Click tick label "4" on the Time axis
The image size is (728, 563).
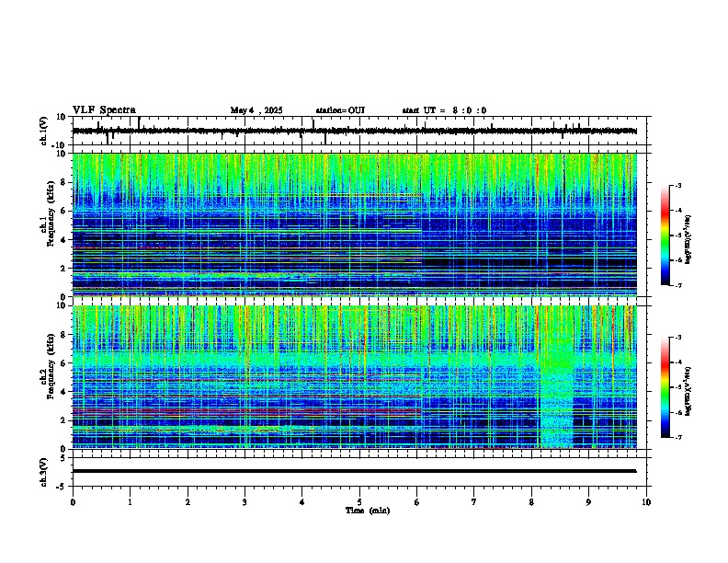302,502
